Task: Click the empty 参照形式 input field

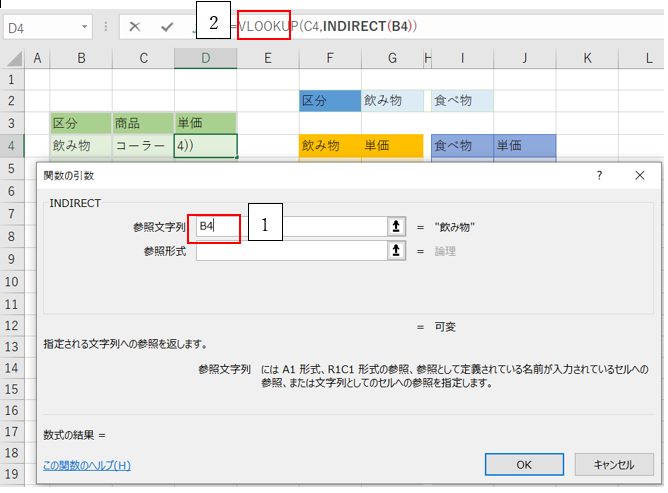Action: (290, 251)
